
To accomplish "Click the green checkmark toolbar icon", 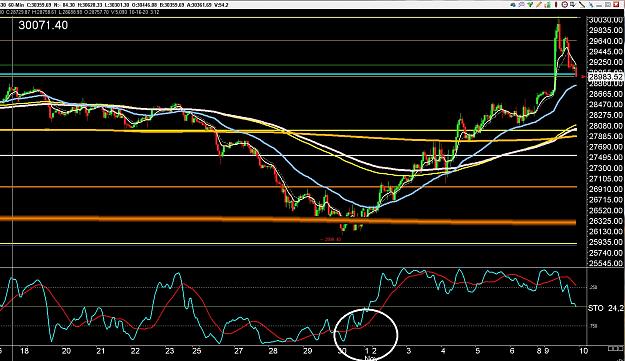I will pyautogui.click(x=530, y=5).
